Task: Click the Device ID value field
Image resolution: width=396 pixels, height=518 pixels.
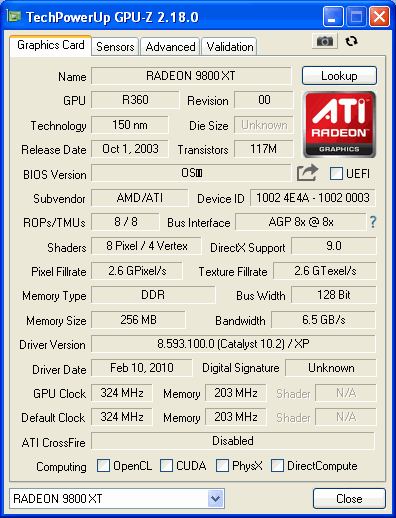Action: coord(313,198)
